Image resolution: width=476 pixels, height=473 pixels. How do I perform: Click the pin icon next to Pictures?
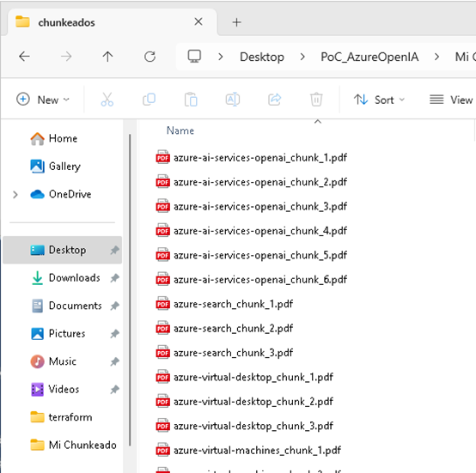114,334
